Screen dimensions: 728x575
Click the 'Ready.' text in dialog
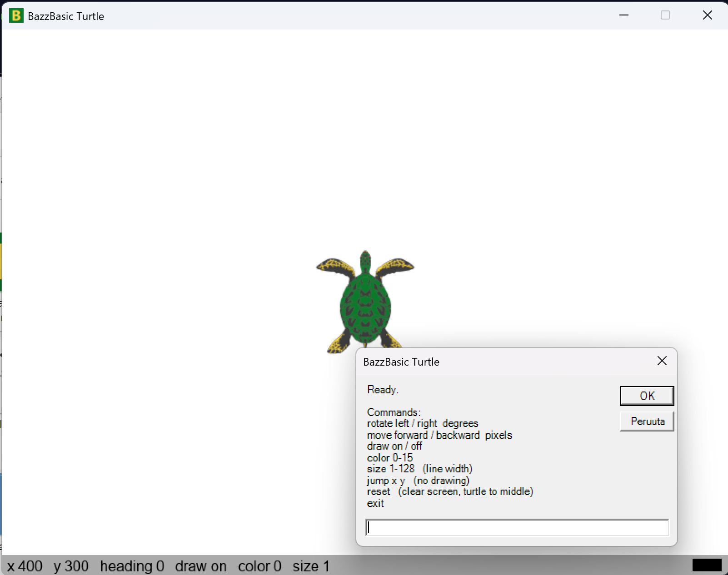tap(383, 390)
